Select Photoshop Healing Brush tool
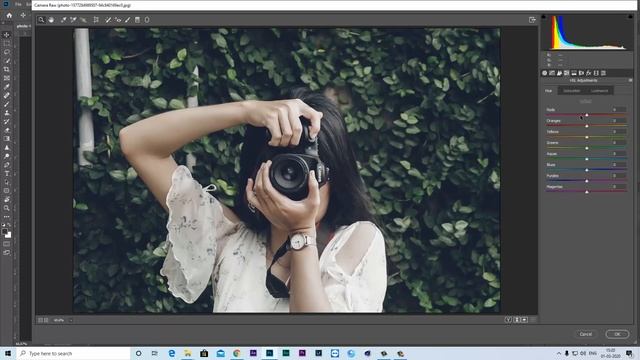Viewport: 640px width, 360px height. coord(7,96)
